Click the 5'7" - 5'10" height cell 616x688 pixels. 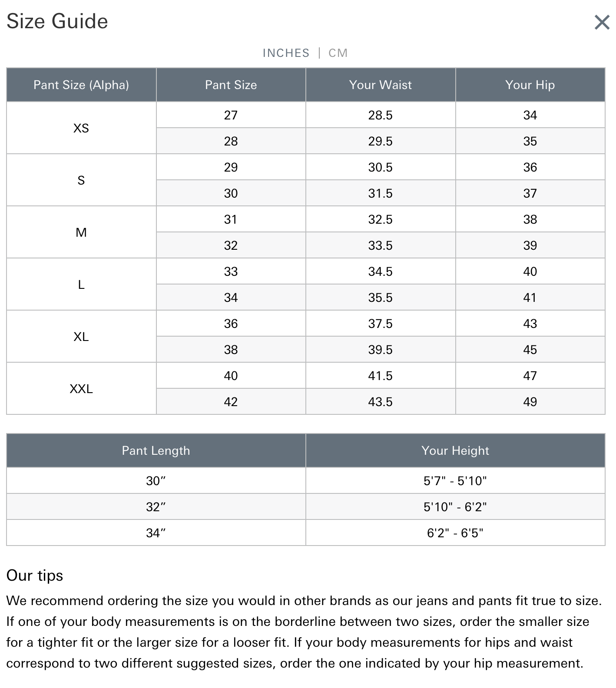pyautogui.click(x=455, y=481)
